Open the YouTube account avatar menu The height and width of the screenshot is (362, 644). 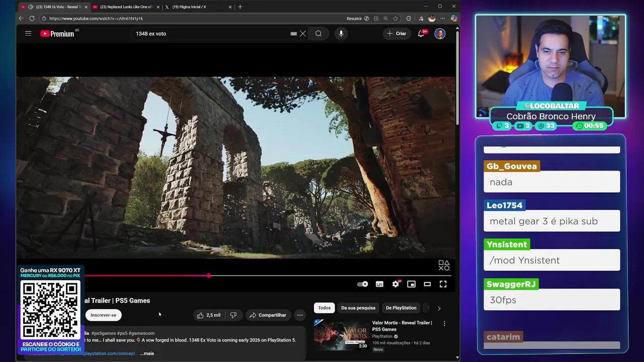440,34
